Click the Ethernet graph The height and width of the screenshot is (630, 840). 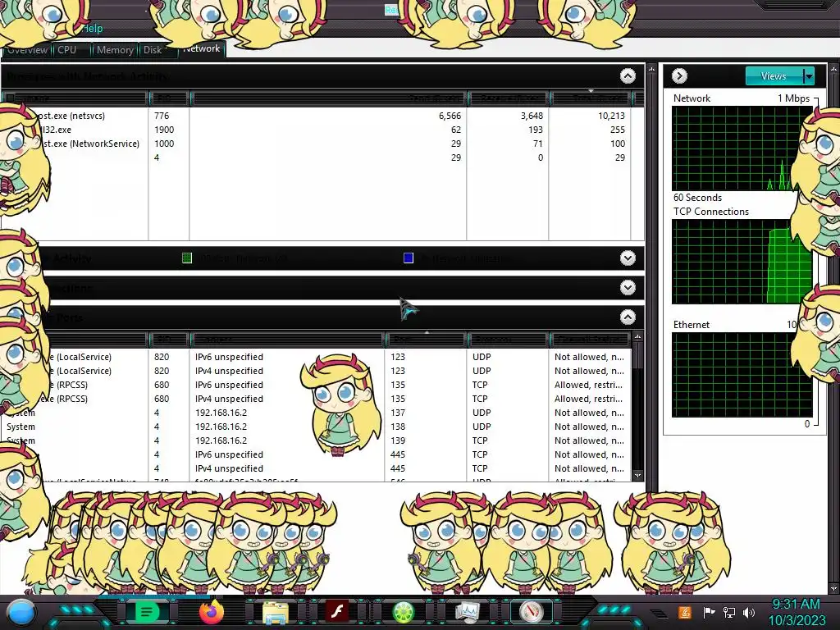(742, 375)
